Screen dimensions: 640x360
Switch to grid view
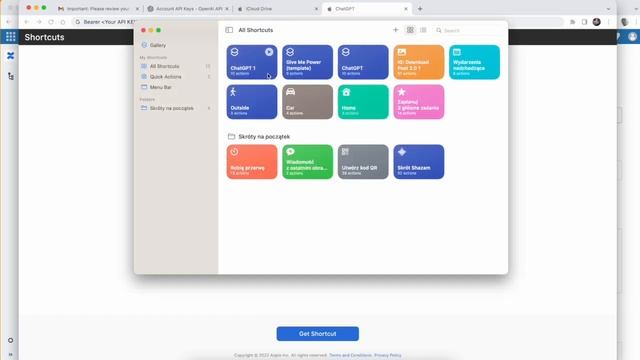[410, 30]
